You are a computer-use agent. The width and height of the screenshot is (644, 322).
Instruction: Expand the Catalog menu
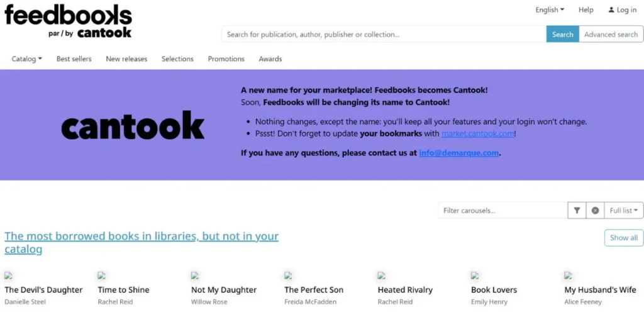click(26, 59)
